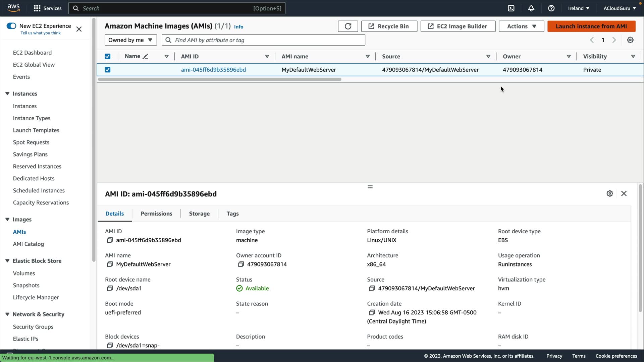
Task: Copy the AMI ID value
Action: (110, 240)
